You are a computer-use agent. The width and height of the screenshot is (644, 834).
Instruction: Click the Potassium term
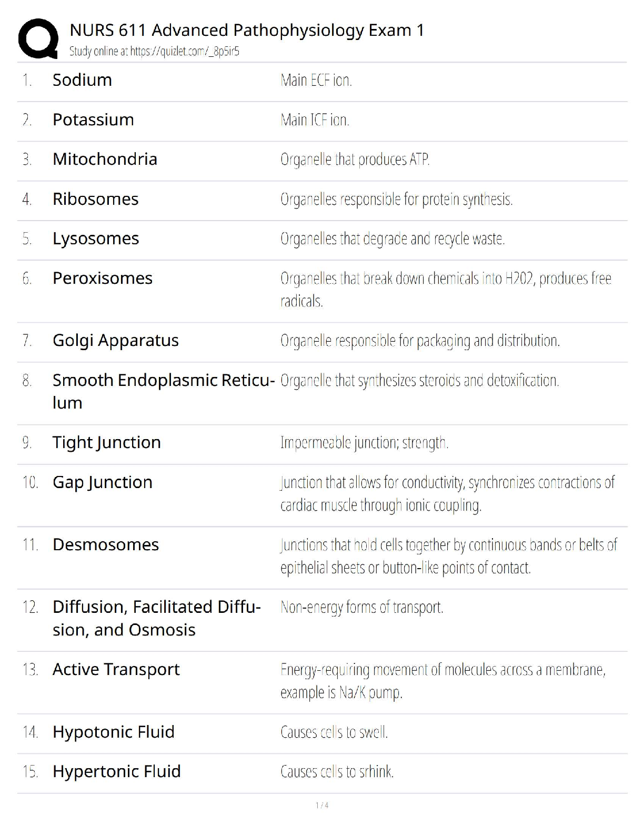[x=93, y=120]
